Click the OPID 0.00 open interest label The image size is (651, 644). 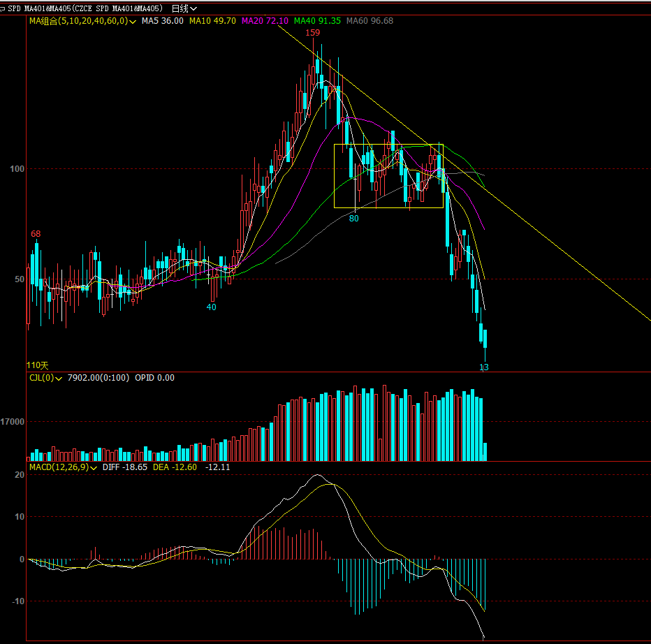[x=154, y=378]
